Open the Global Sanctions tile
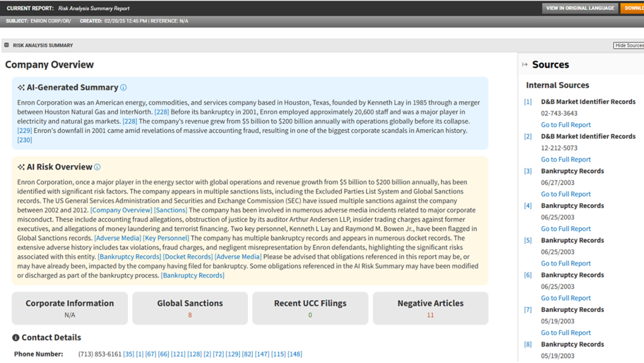This screenshot has width=644, height=363. pos(190,308)
